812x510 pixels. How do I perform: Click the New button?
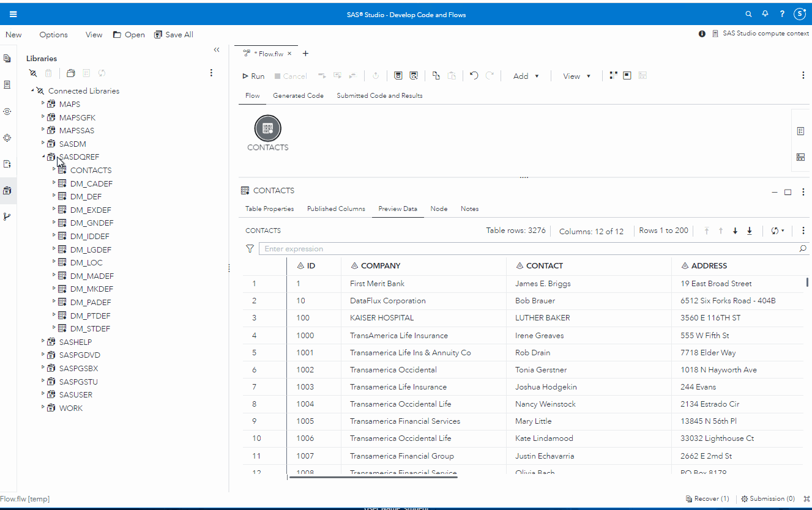point(13,35)
